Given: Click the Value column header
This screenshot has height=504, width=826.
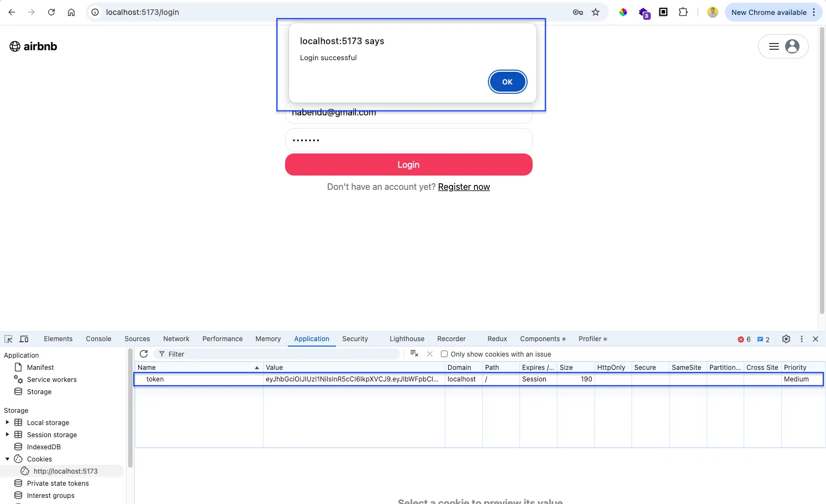Looking at the screenshot, I should click(354, 367).
